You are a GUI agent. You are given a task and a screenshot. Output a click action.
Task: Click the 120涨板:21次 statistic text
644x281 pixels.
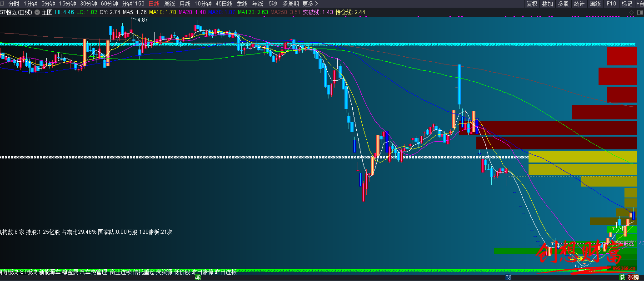(x=156, y=232)
